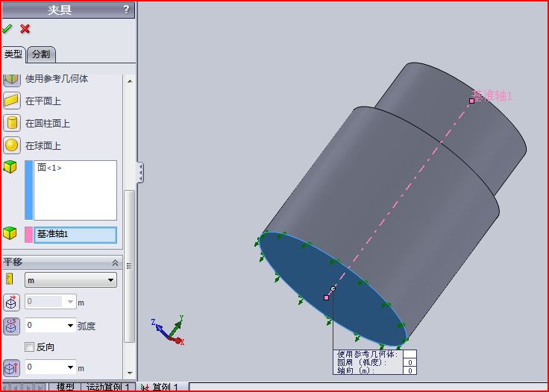Click panel scrollbar up arrow
The width and height of the screenshot is (549, 392).
click(x=130, y=81)
